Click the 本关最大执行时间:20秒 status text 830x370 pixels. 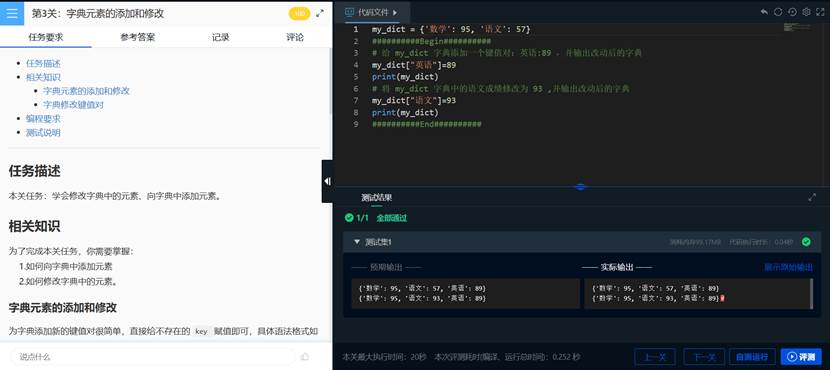tap(384, 356)
